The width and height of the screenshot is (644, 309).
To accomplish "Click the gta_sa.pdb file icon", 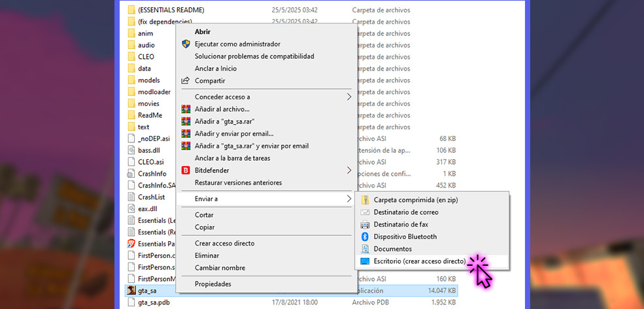I will pos(131,302).
